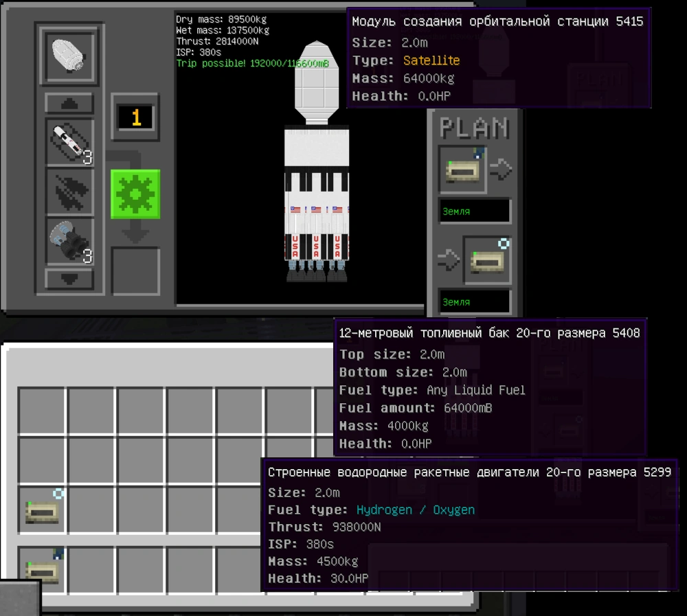
Task: Click the empty output slot below gear
Action: tap(135, 271)
